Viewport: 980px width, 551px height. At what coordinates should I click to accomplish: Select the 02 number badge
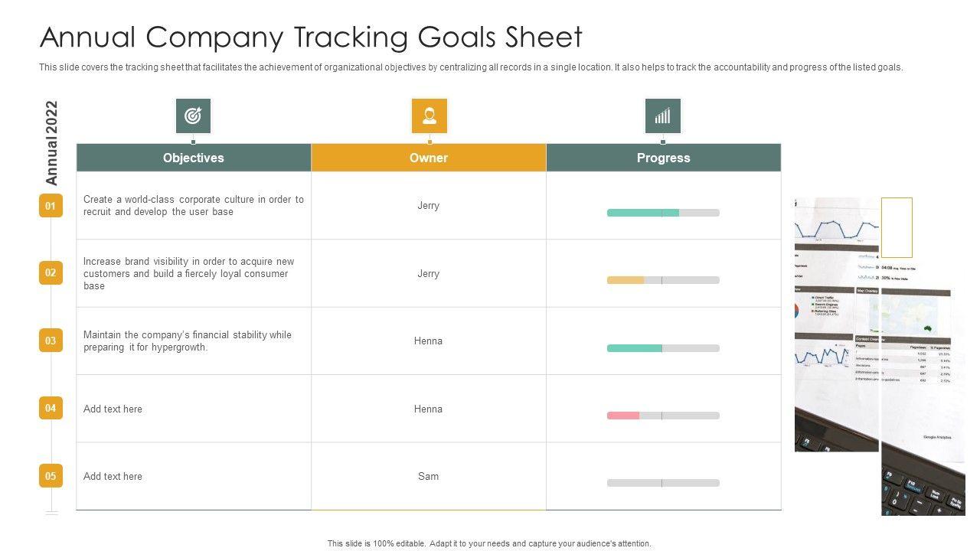(x=51, y=272)
